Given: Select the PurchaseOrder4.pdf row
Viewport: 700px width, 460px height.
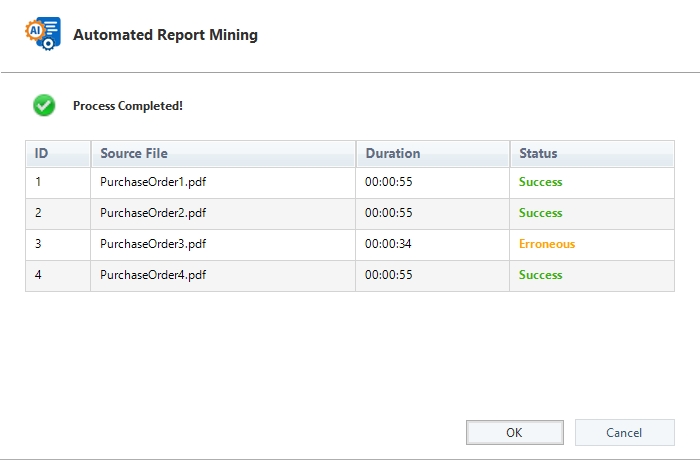Looking at the screenshot, I should click(153, 276).
